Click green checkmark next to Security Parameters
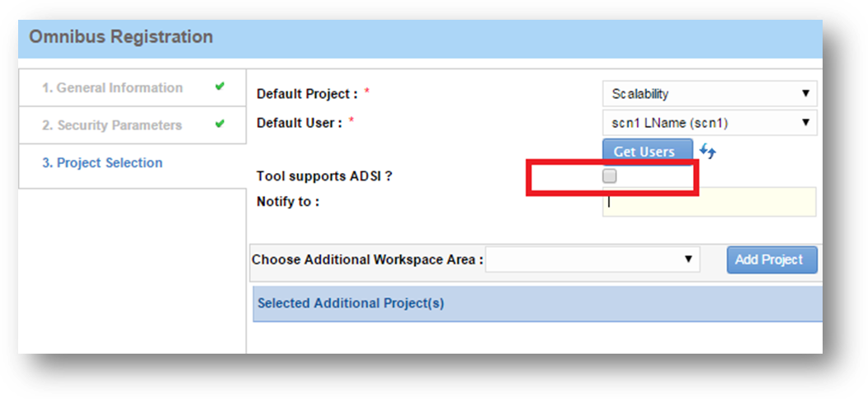The image size is (868, 399). (219, 124)
